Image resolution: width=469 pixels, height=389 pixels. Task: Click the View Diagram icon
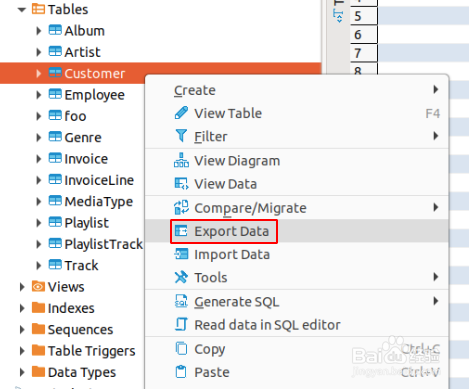pos(181,160)
